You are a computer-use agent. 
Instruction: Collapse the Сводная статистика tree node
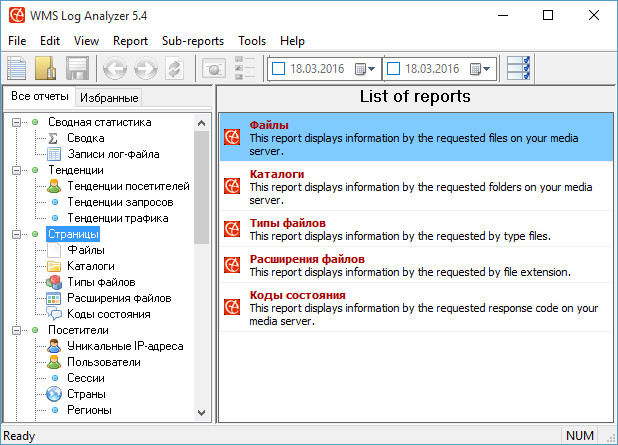click(x=18, y=122)
